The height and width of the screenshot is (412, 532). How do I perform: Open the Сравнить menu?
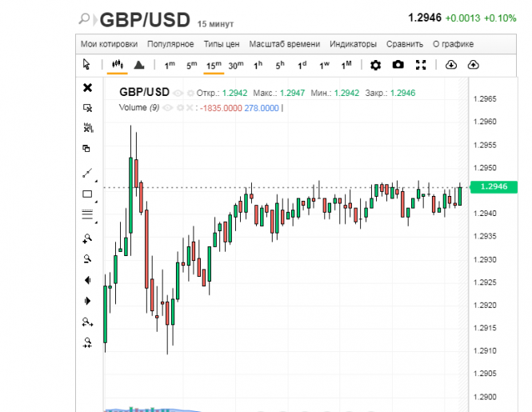405,44
